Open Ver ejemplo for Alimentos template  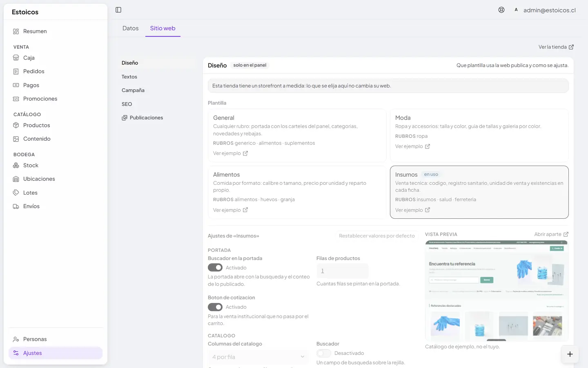tap(230, 210)
